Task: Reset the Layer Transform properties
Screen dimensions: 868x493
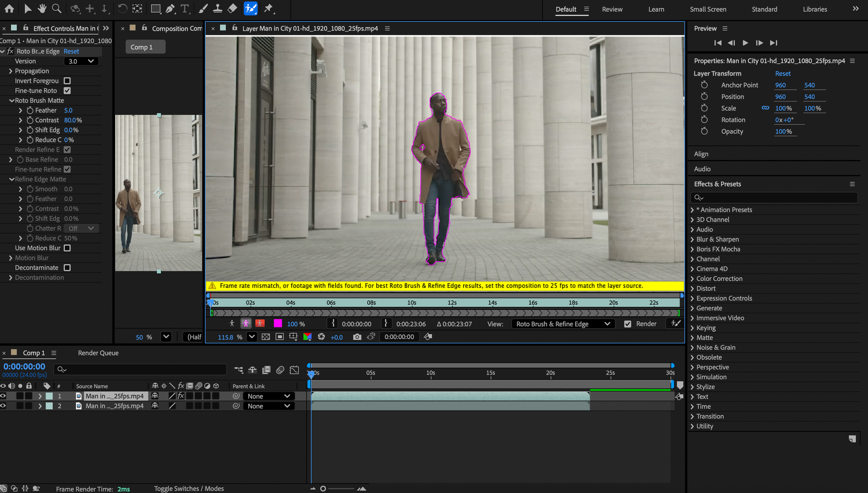Action: [x=783, y=74]
